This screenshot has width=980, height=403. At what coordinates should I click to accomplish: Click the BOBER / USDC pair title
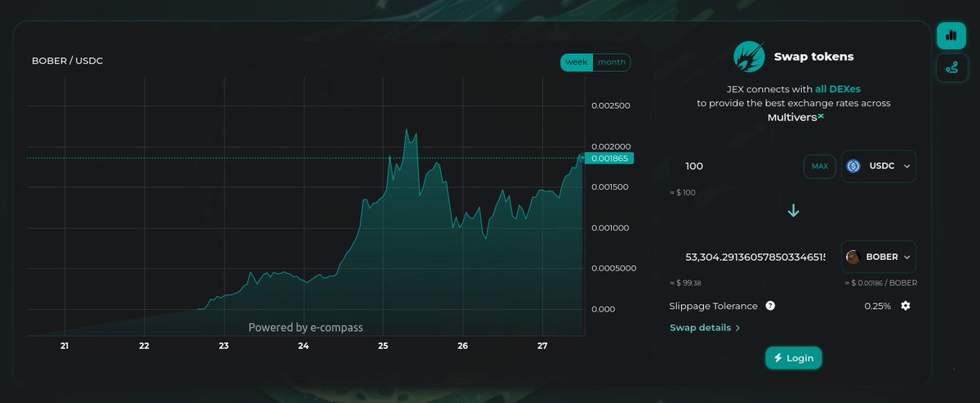pos(67,61)
